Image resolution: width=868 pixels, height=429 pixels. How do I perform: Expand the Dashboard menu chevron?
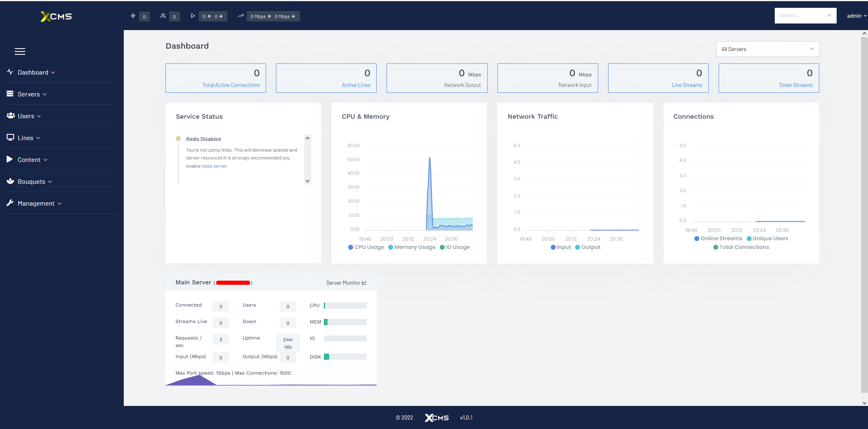(x=53, y=73)
